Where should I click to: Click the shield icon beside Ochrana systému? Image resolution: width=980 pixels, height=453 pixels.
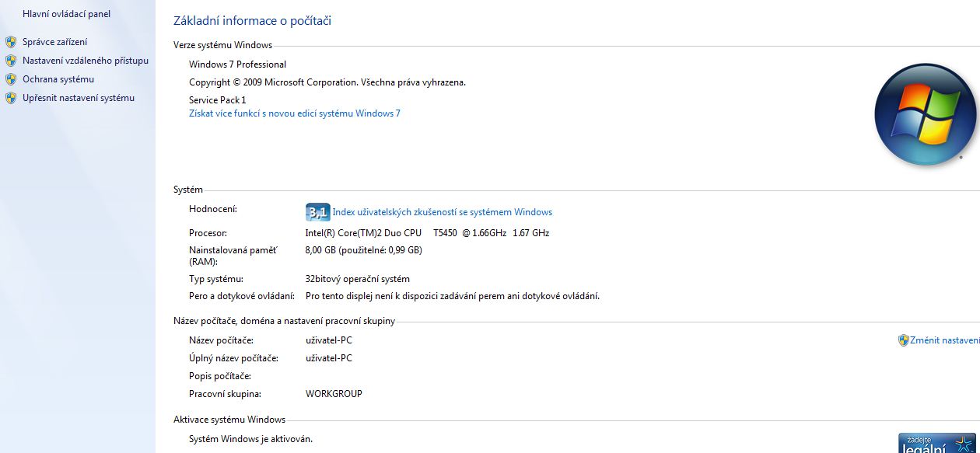coord(11,79)
